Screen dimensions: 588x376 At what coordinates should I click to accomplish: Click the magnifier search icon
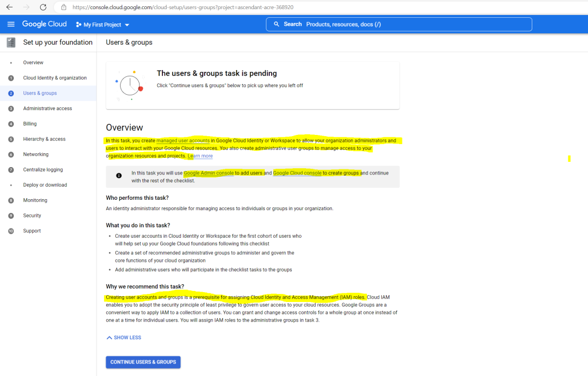276,24
